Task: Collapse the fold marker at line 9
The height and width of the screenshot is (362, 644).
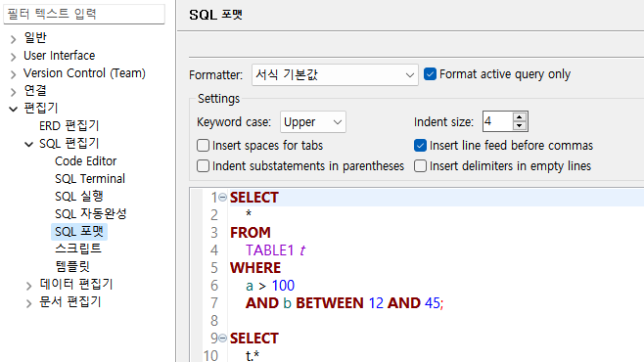Action: pos(222,339)
